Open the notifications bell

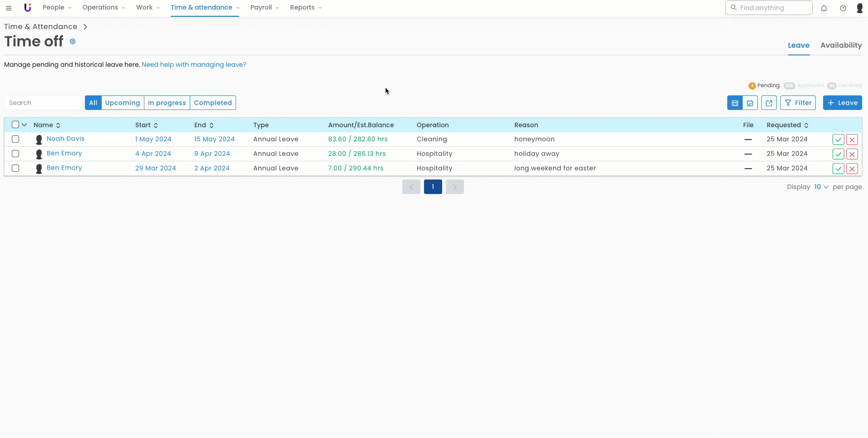tap(824, 8)
